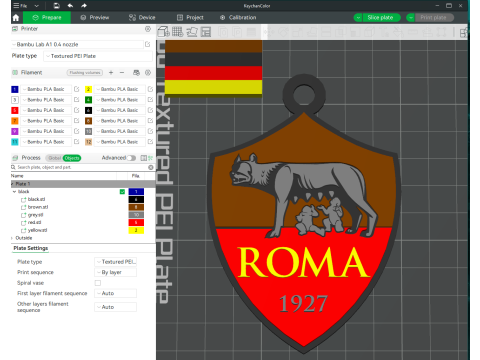480x360 pixels.
Task: Open Filament settings gear icon
Action: tap(148, 72)
